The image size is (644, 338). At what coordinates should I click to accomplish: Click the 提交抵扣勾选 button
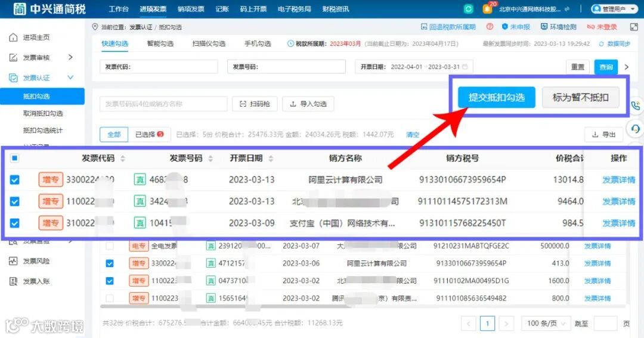[x=497, y=97]
